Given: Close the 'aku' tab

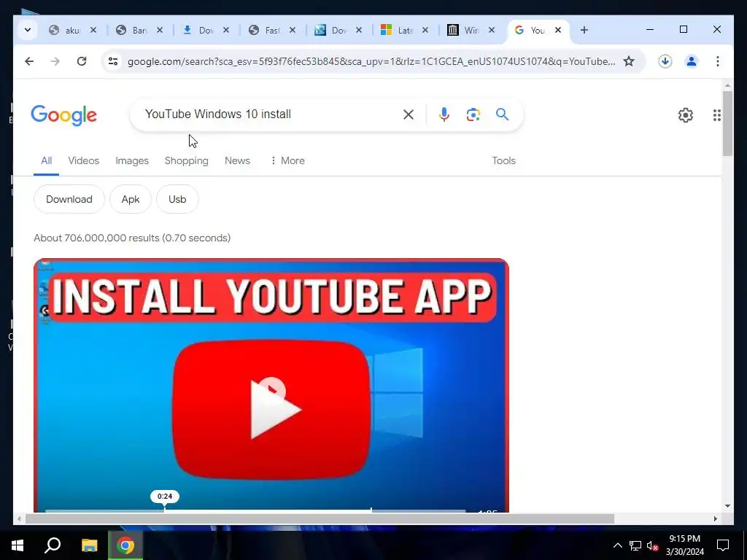Looking at the screenshot, I should click(93, 30).
